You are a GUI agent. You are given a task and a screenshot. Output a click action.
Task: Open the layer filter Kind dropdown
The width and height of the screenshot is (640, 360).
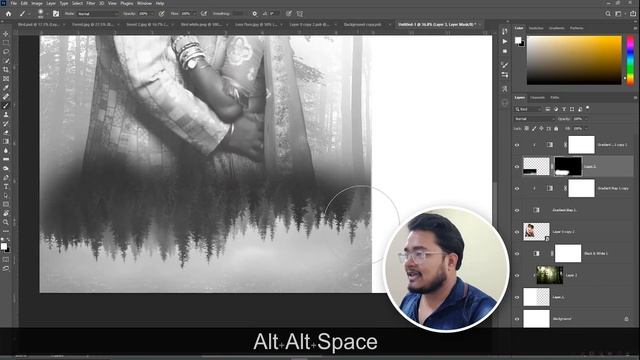point(528,109)
